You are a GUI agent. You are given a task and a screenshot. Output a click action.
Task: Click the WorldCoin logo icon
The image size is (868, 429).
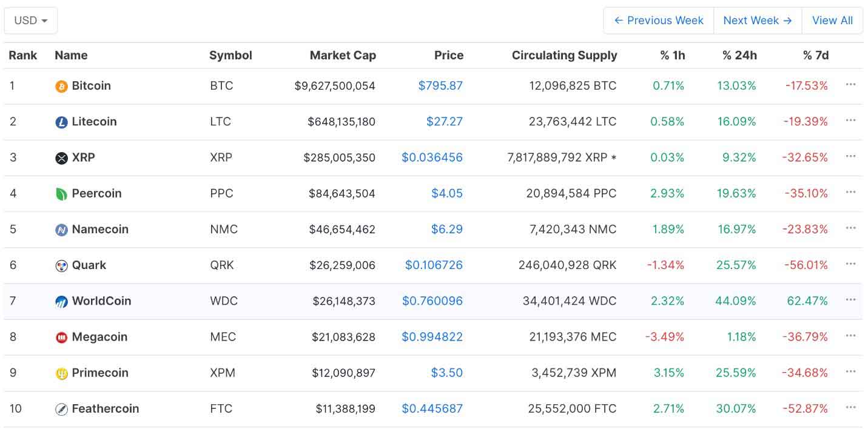[x=61, y=302]
